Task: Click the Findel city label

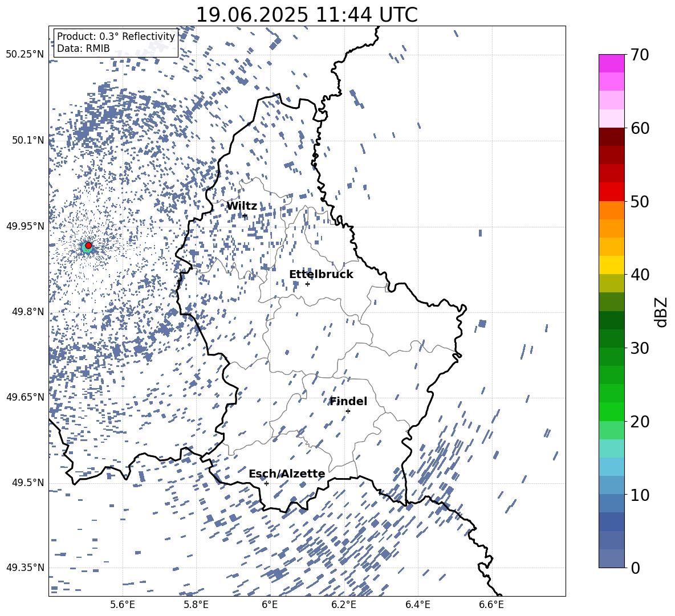Action: point(348,401)
